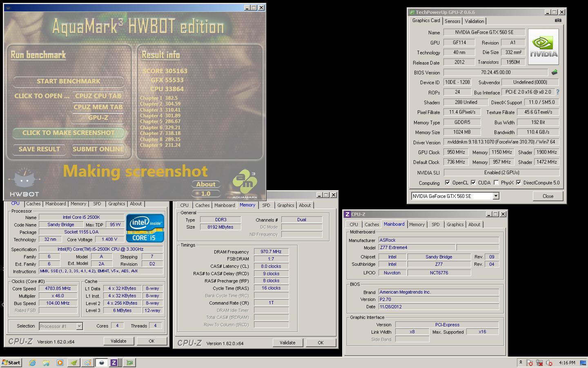This screenshot has width=588, height=368.
Task: Click the show desktop icon at taskbar end
Action: pos(583,363)
